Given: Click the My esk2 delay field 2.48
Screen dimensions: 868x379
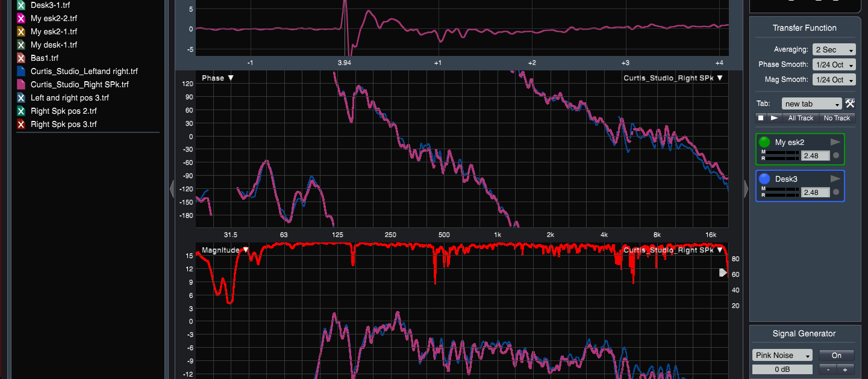Looking at the screenshot, I should (x=815, y=156).
